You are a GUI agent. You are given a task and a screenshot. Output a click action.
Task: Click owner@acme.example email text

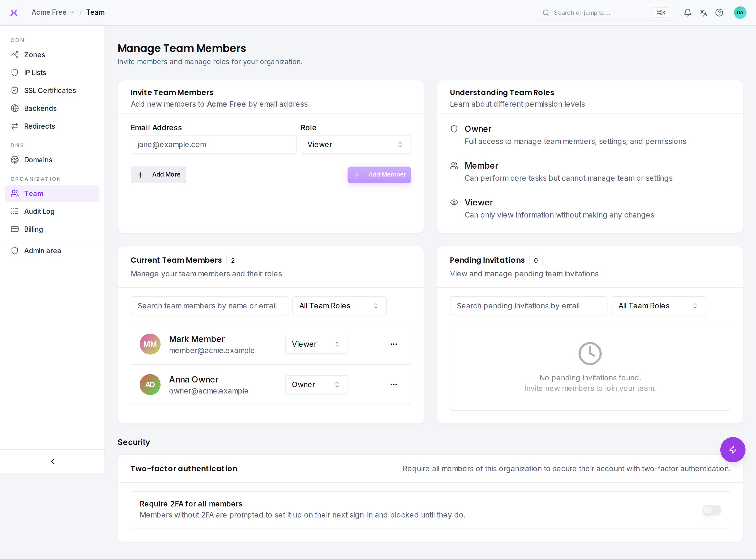coord(209,391)
